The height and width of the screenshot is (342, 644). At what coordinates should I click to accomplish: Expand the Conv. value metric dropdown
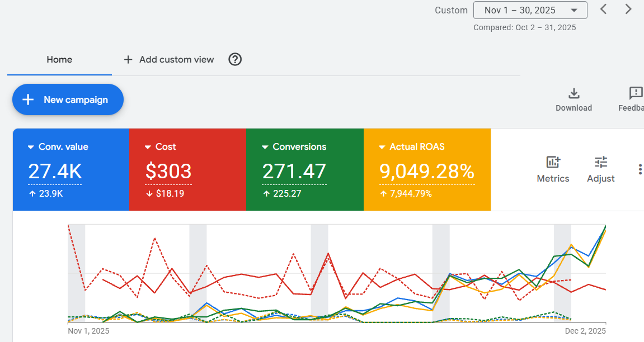tap(31, 147)
